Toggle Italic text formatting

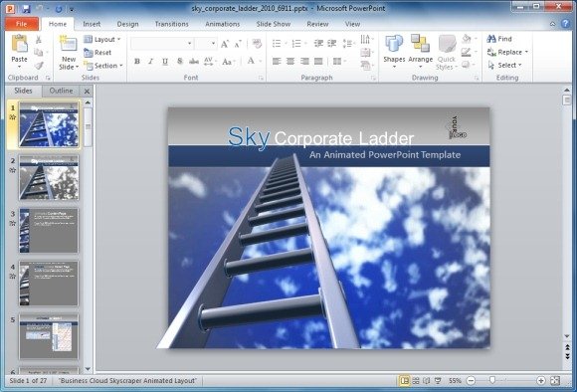point(150,62)
